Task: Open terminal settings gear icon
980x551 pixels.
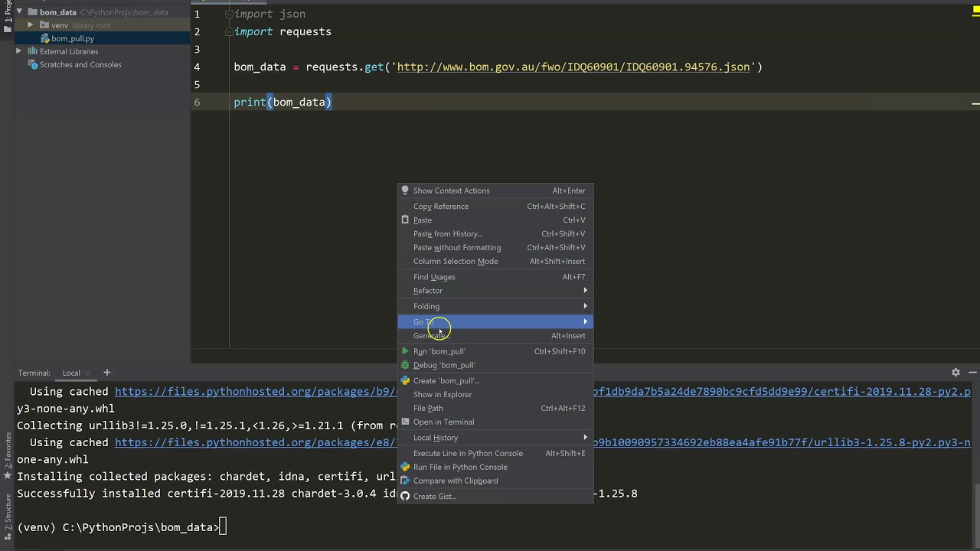Action: pos(955,373)
